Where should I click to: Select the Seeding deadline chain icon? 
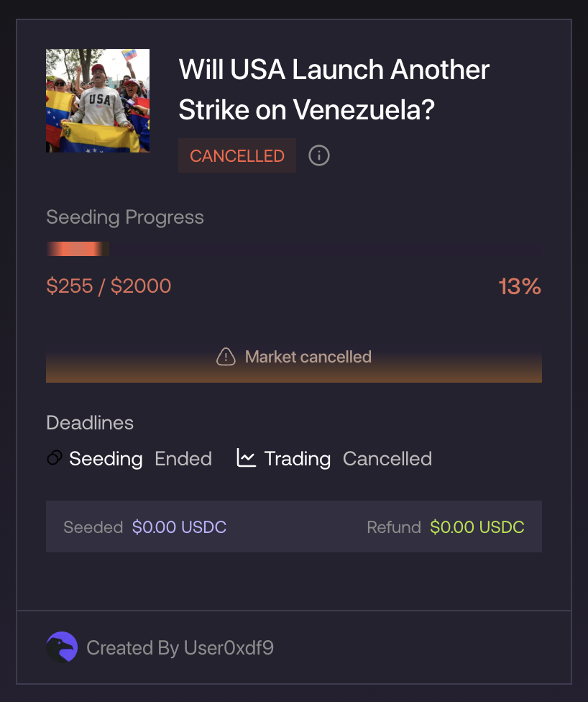coord(54,458)
